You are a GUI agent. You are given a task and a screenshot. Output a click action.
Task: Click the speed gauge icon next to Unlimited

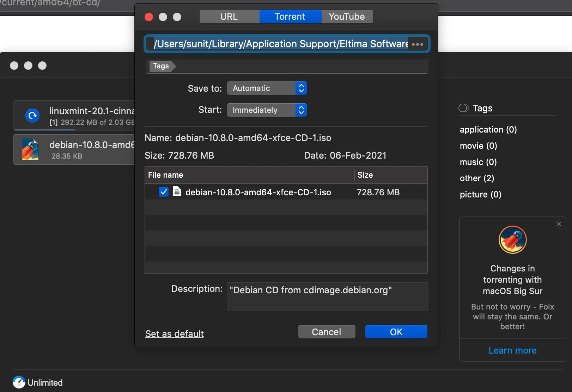pos(19,382)
